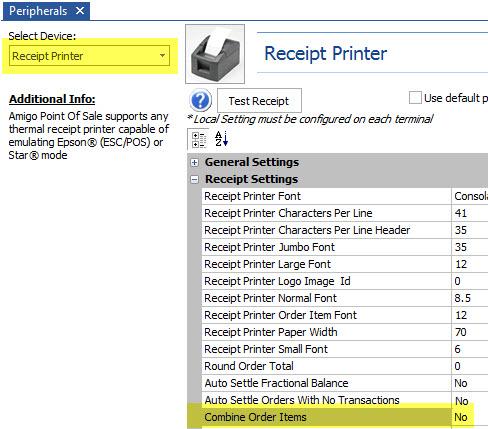Click the Receipt Printer Paper Width value
This screenshot has height=429, width=488.
pyautogui.click(x=470, y=332)
